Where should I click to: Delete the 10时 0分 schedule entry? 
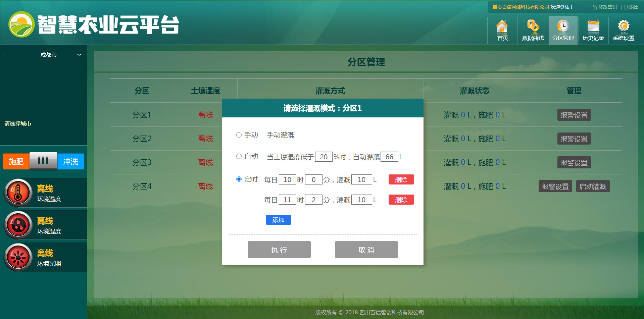pos(401,179)
